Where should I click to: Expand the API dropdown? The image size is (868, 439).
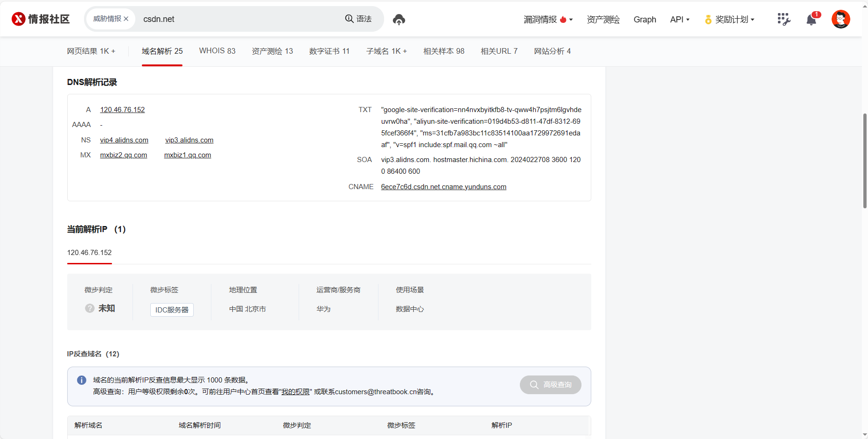[x=679, y=20]
